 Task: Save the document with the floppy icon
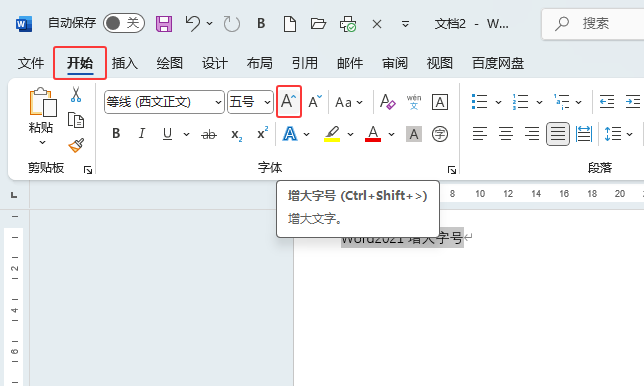164,24
